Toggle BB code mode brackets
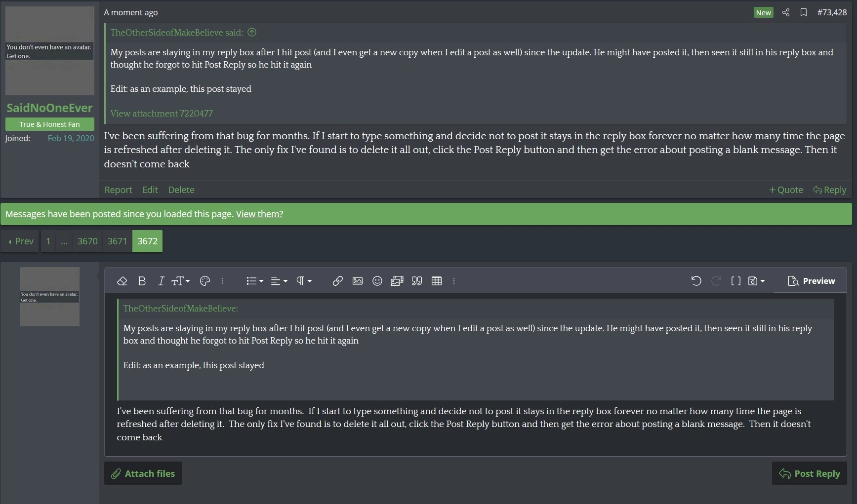Viewport: 857px width, 504px height. click(735, 281)
